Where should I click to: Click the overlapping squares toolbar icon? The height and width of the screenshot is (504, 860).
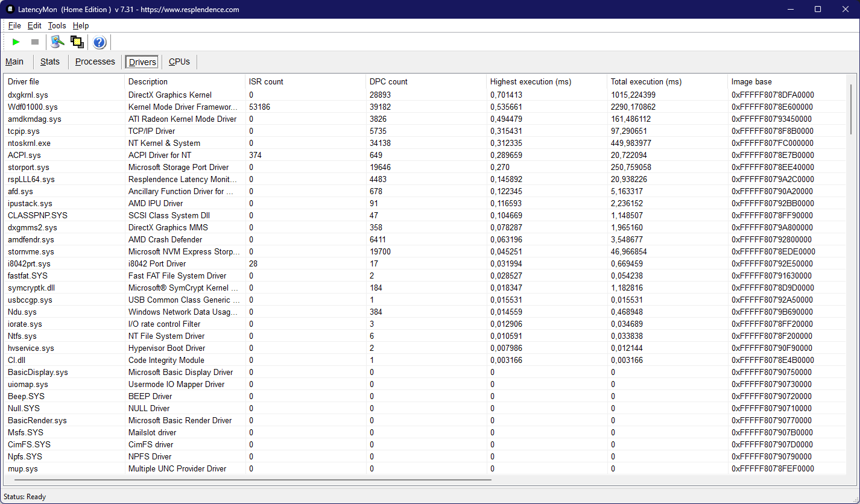(77, 42)
